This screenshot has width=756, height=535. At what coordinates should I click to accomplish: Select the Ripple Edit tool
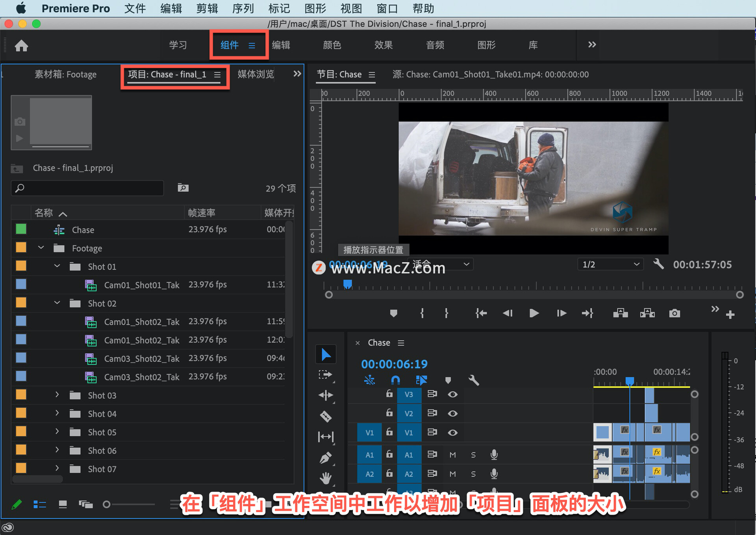coord(326,395)
